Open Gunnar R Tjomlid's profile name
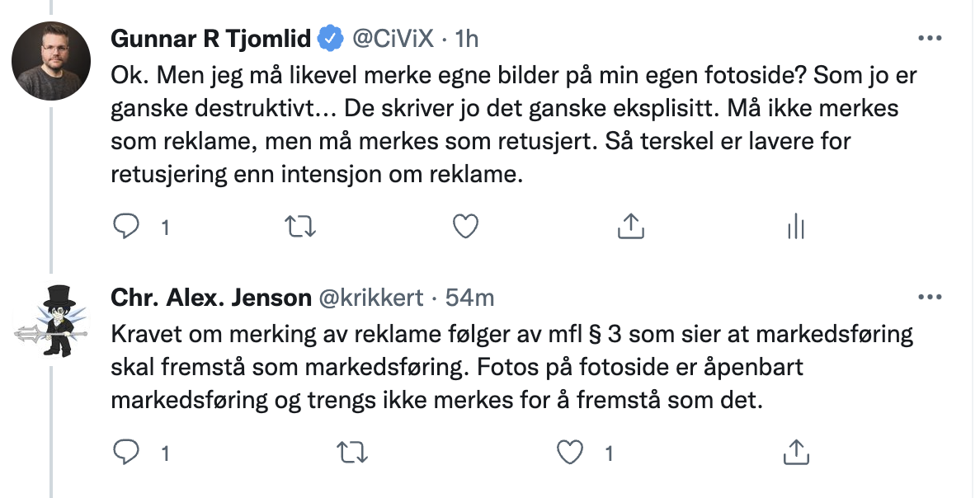The width and height of the screenshot is (980, 498). tap(210, 36)
